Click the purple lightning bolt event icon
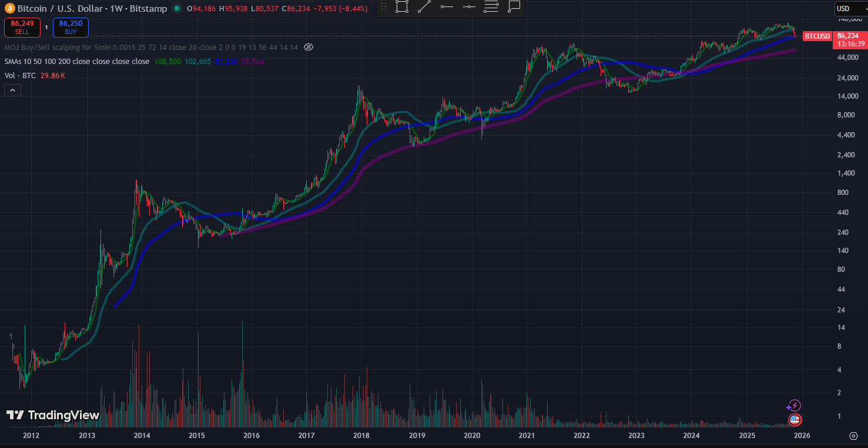Viewport: 868px width, 448px height. click(x=794, y=406)
